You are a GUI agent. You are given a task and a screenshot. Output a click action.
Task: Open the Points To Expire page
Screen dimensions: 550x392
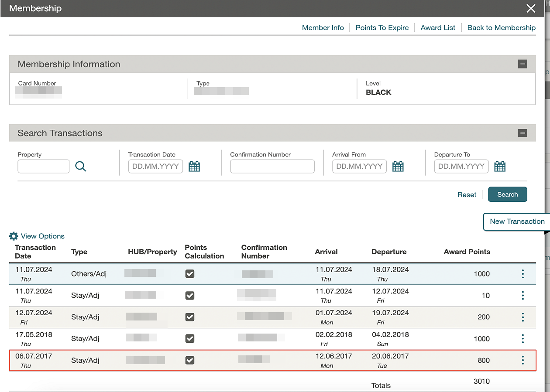382,27
